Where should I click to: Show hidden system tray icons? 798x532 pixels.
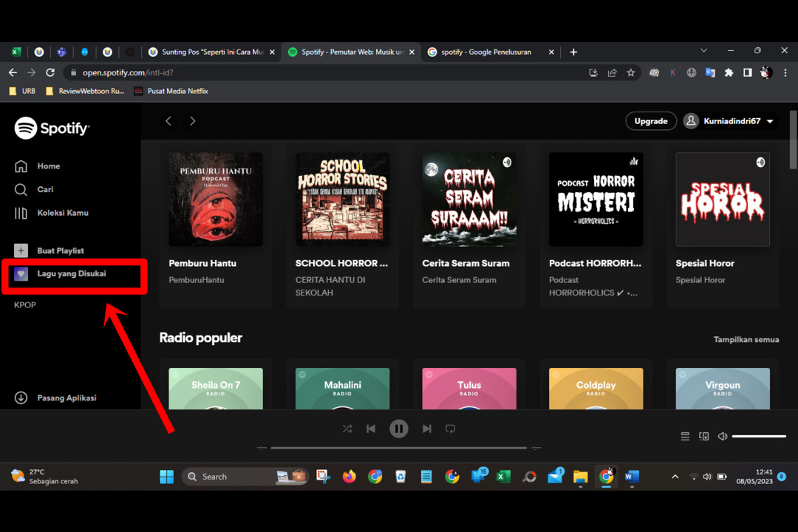[x=675, y=477]
